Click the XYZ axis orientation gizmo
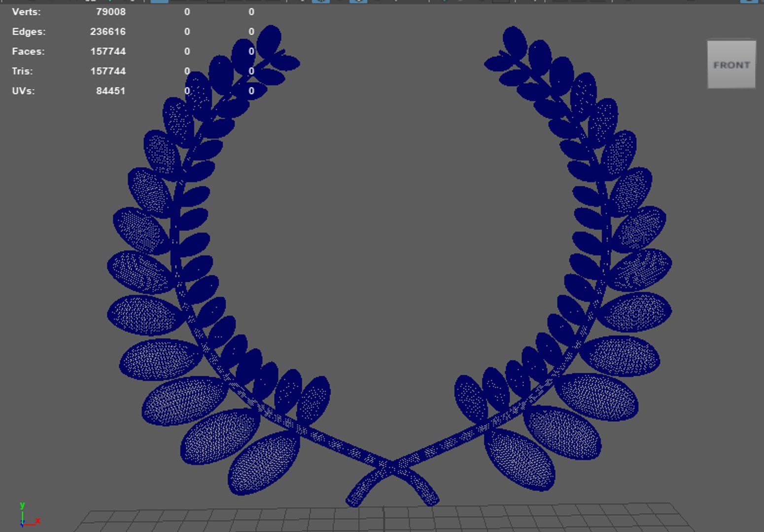 [x=30, y=515]
